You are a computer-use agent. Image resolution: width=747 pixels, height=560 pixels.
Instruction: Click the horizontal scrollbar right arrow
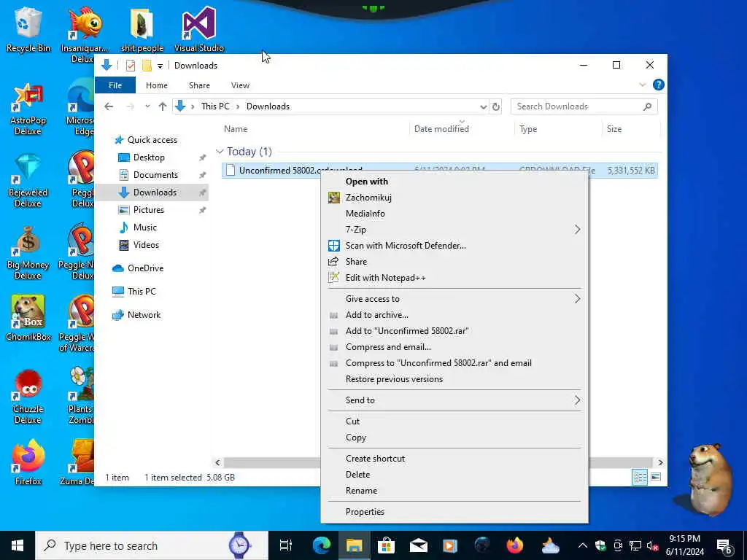[660, 462]
